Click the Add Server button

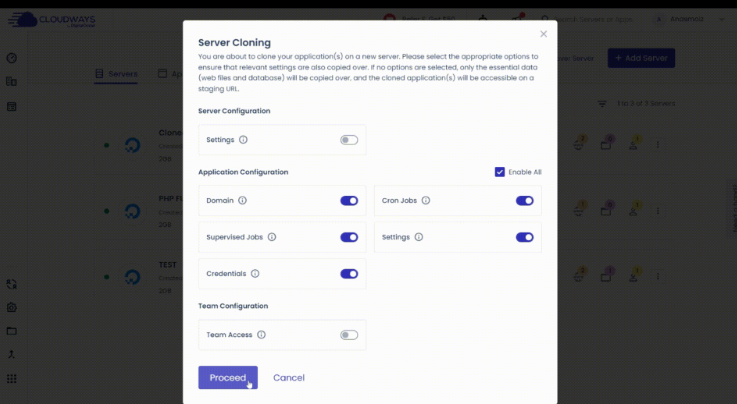(641, 59)
